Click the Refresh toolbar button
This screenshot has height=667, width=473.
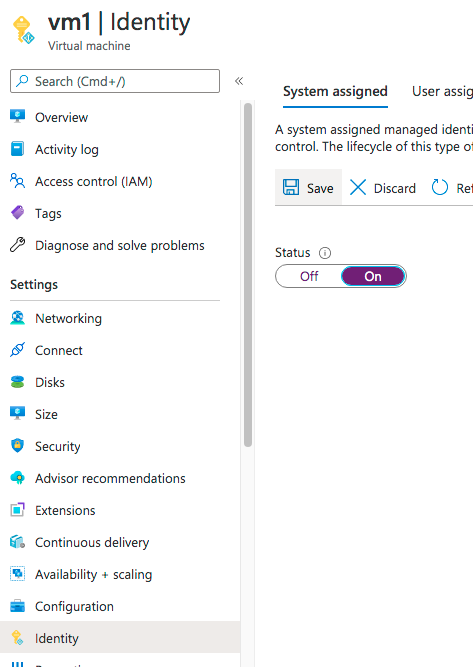[x=452, y=188]
